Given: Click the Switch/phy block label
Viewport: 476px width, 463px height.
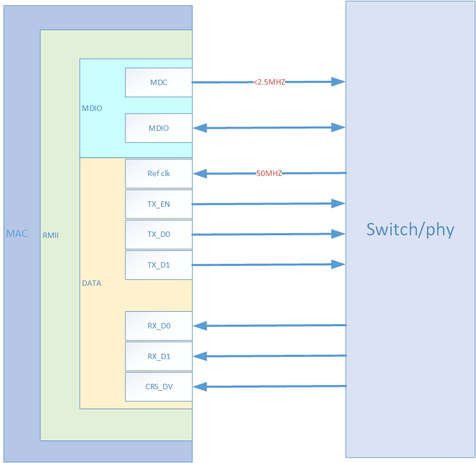Looking at the screenshot, I should [x=410, y=229].
